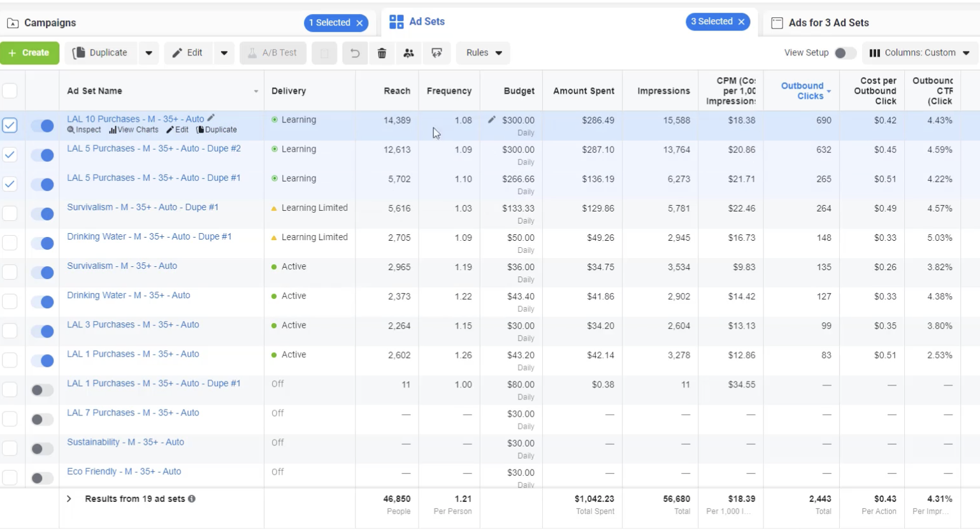The height and width of the screenshot is (530, 980).
Task: Uncheck the LAL 5 Purchases Dupe #1 checkbox
Action: coord(10,184)
